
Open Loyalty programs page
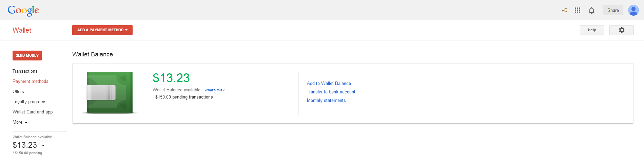pyautogui.click(x=30, y=102)
